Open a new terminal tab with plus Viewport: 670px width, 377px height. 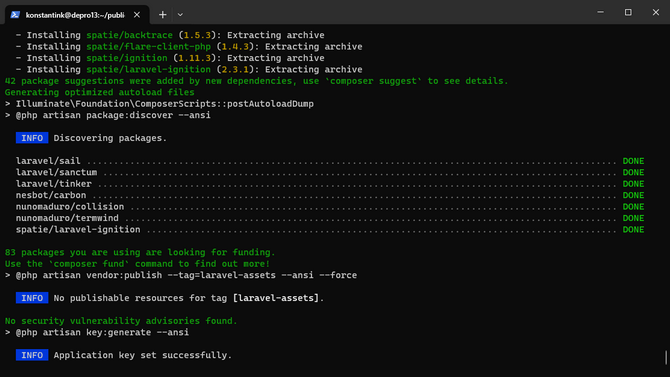[162, 15]
